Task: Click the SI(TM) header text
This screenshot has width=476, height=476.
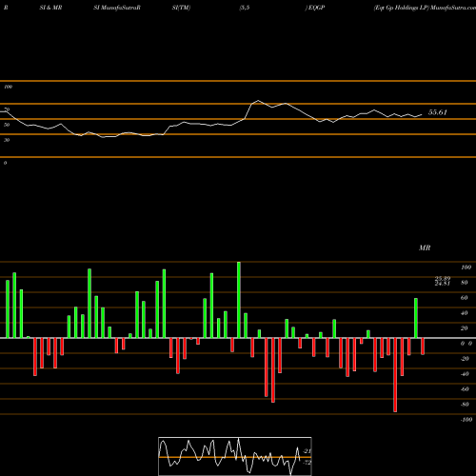Action: coord(181,8)
